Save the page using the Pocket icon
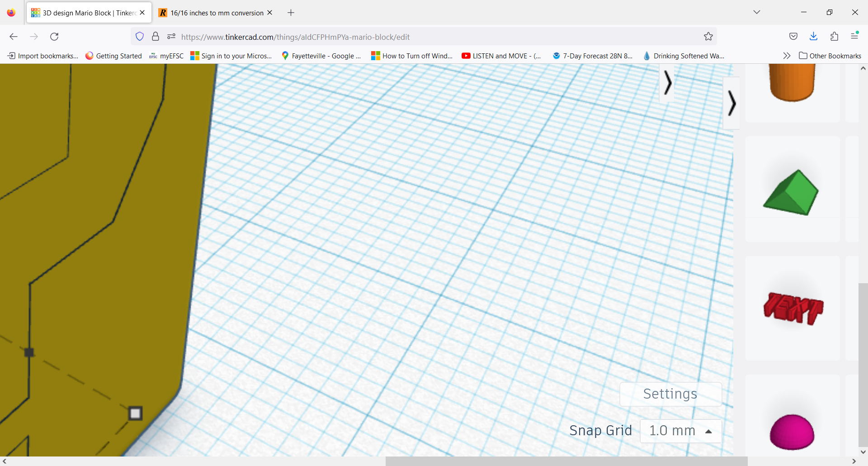This screenshot has height=466, width=868. 793,36
